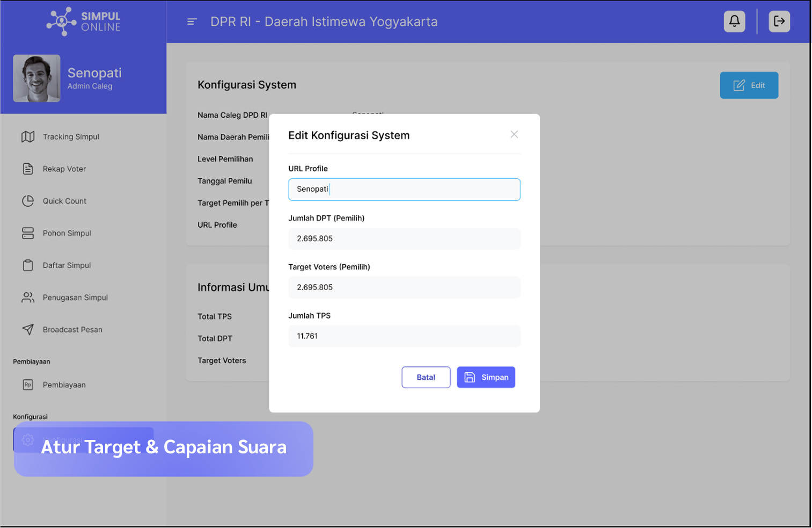This screenshot has height=528, width=812.
Task: Select Pohon Simpul in sidebar
Action: pos(67,233)
